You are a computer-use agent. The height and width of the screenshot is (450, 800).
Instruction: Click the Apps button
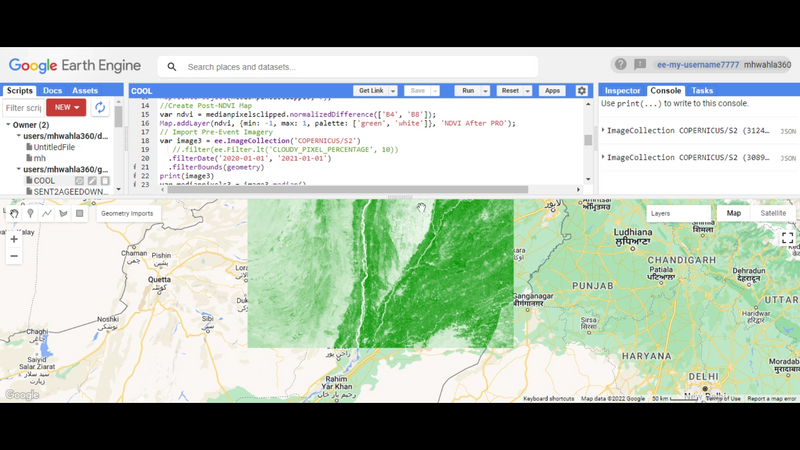tap(552, 91)
